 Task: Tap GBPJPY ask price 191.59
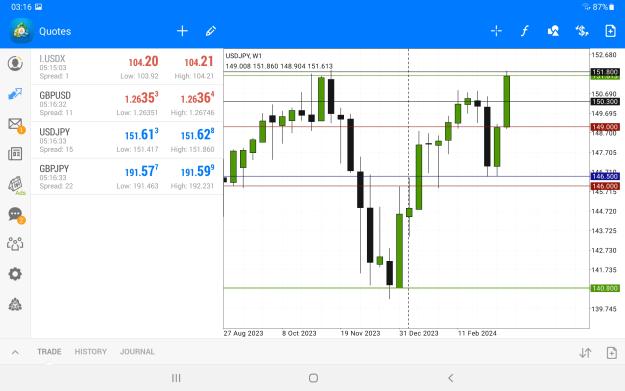pos(197,171)
